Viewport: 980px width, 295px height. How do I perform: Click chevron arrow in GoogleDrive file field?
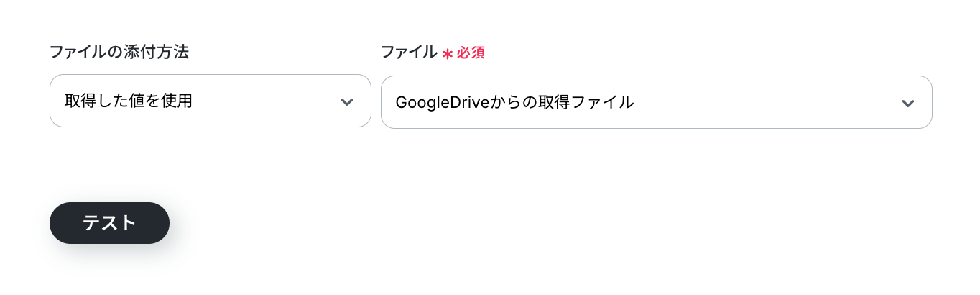pyautogui.click(x=908, y=103)
